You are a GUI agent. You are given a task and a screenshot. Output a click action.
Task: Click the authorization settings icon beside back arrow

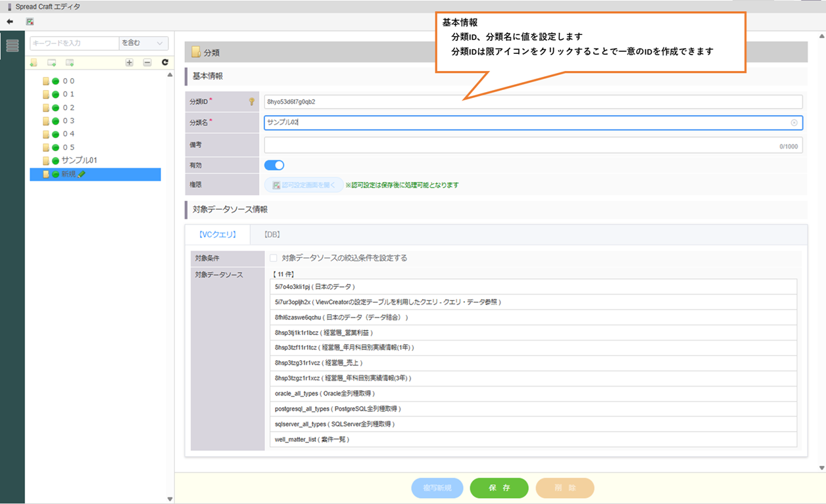(x=30, y=22)
